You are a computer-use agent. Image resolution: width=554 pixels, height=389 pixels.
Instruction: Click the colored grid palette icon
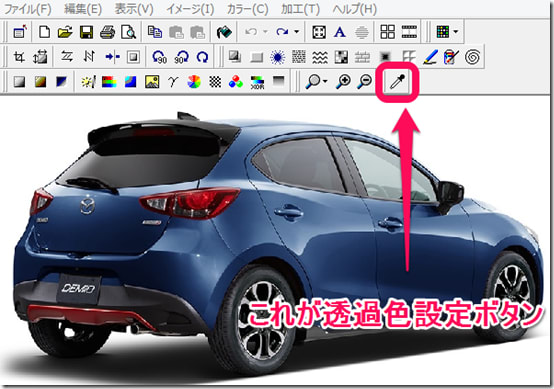442,32
